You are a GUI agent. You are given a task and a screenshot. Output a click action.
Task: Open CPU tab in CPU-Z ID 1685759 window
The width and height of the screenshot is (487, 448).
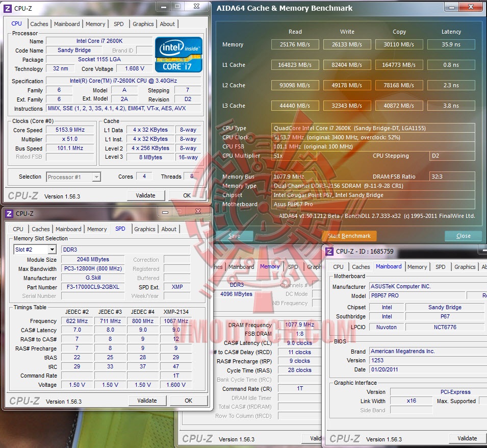pos(338,267)
